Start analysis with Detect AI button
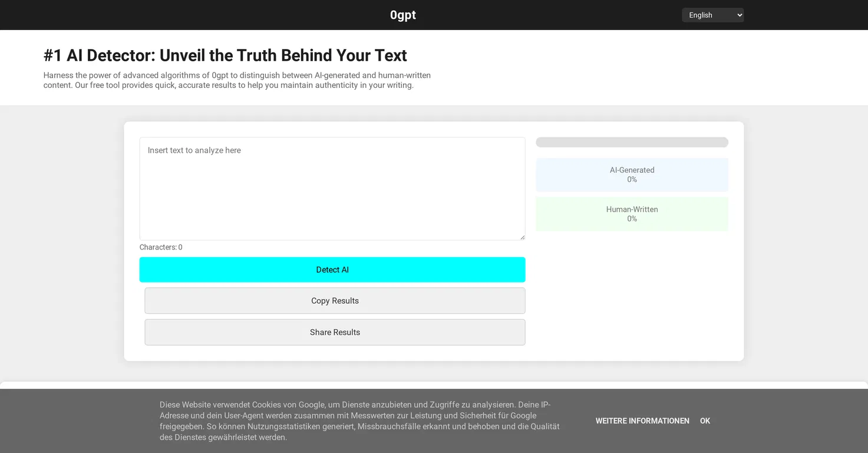Image resolution: width=868 pixels, height=453 pixels. [332, 270]
